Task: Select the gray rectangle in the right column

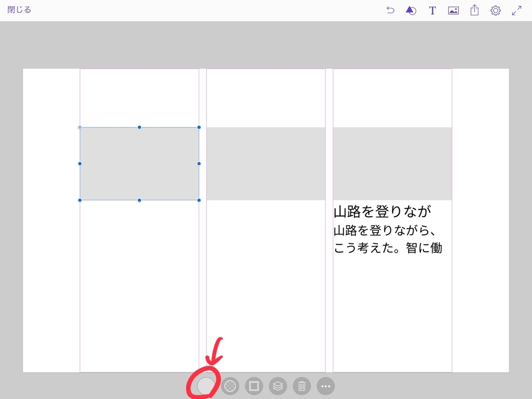Action: [x=392, y=163]
